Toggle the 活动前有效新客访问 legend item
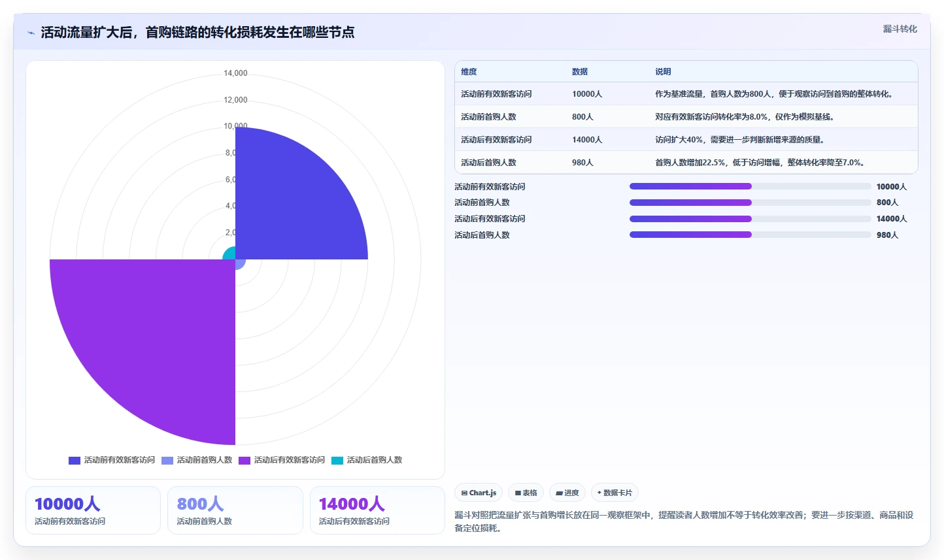This screenshot has height=560, width=944. pos(112,460)
